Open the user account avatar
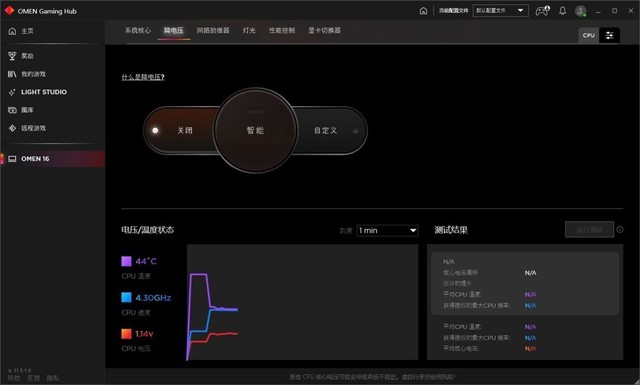640x385 pixels. (x=580, y=11)
